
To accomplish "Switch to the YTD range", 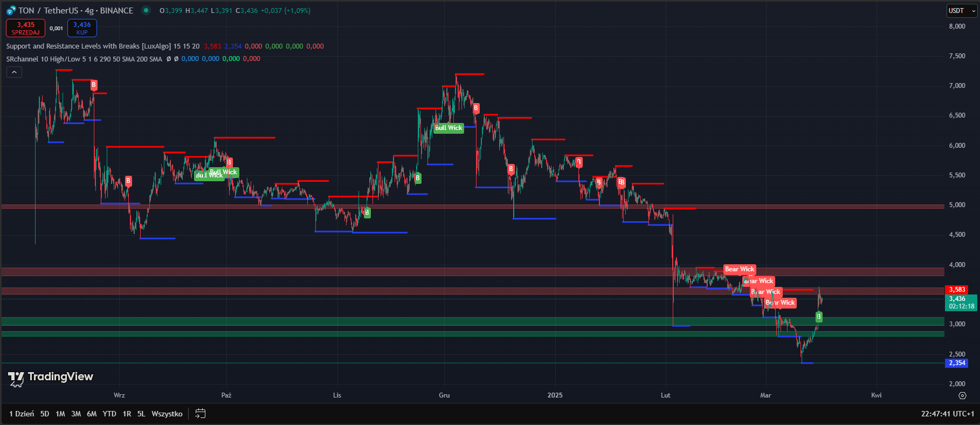I will [109, 414].
